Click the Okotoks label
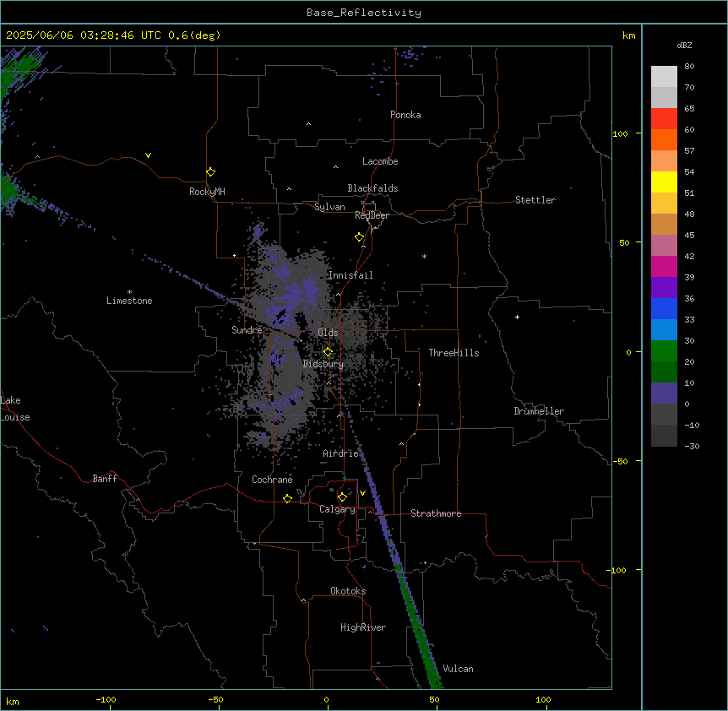 (x=348, y=591)
